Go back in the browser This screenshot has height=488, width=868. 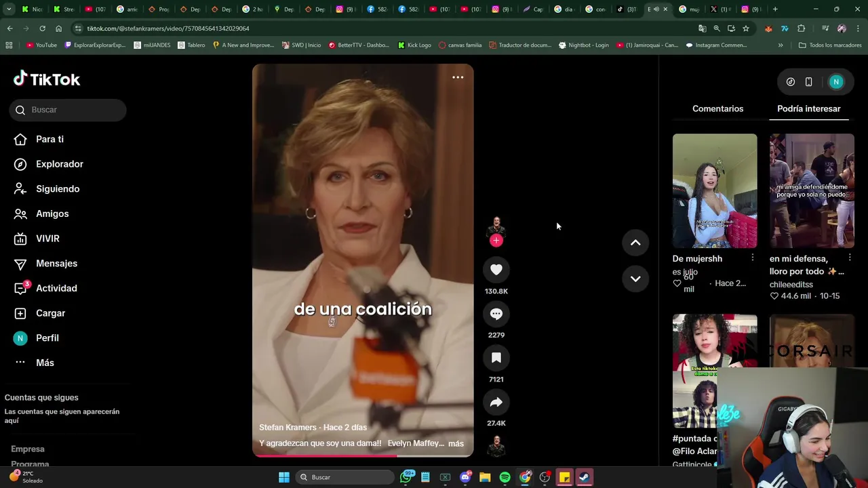coord(9,28)
